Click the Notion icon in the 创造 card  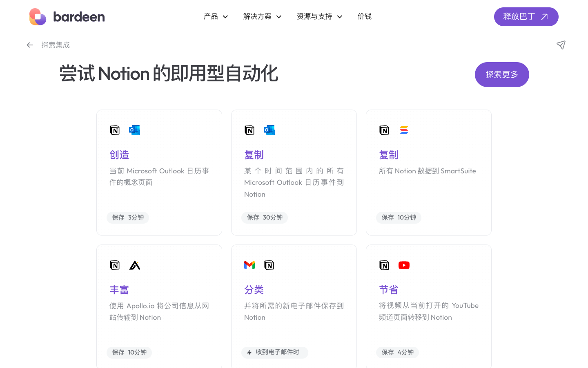coord(115,130)
